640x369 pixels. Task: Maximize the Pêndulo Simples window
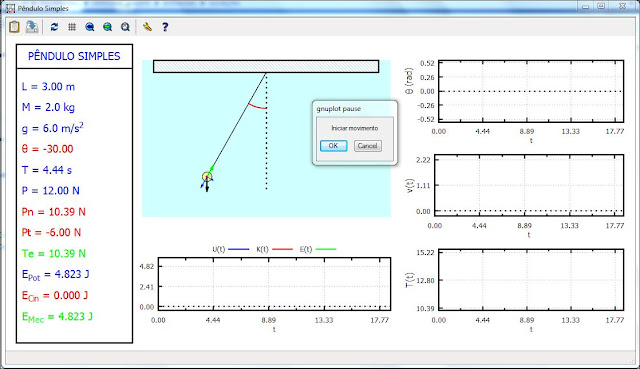coord(601,6)
